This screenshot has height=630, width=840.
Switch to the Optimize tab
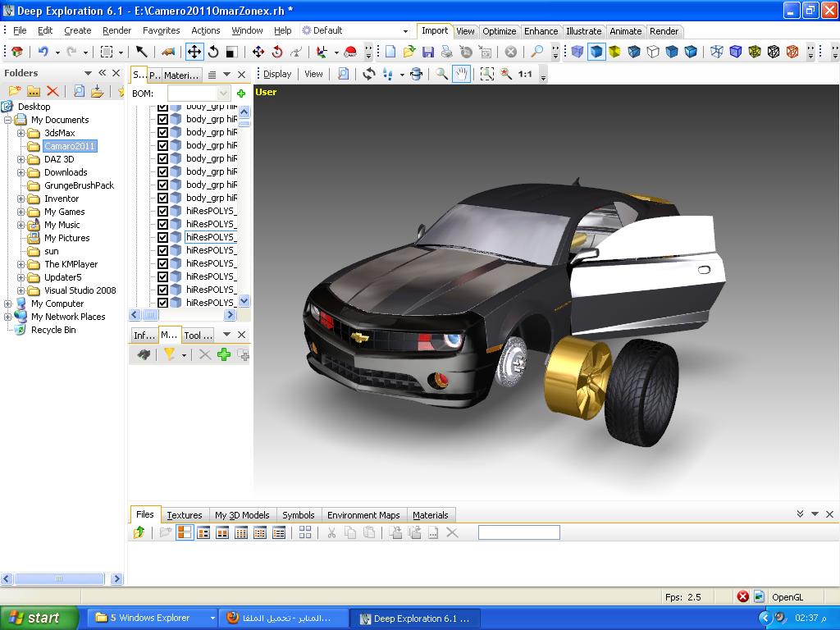500,31
